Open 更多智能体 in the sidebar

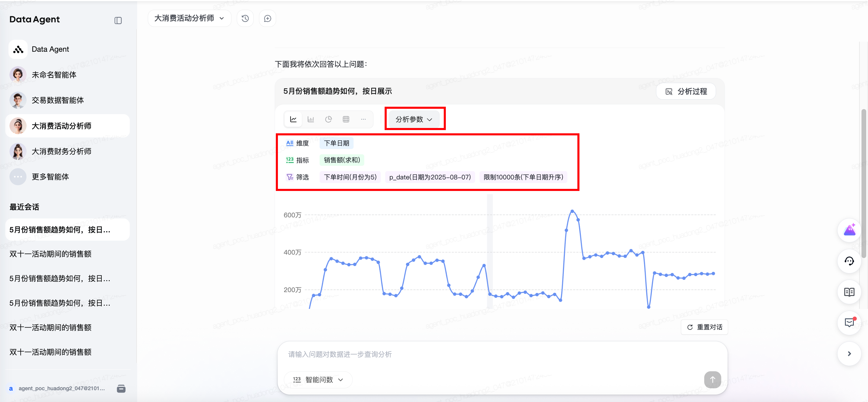coord(50,177)
